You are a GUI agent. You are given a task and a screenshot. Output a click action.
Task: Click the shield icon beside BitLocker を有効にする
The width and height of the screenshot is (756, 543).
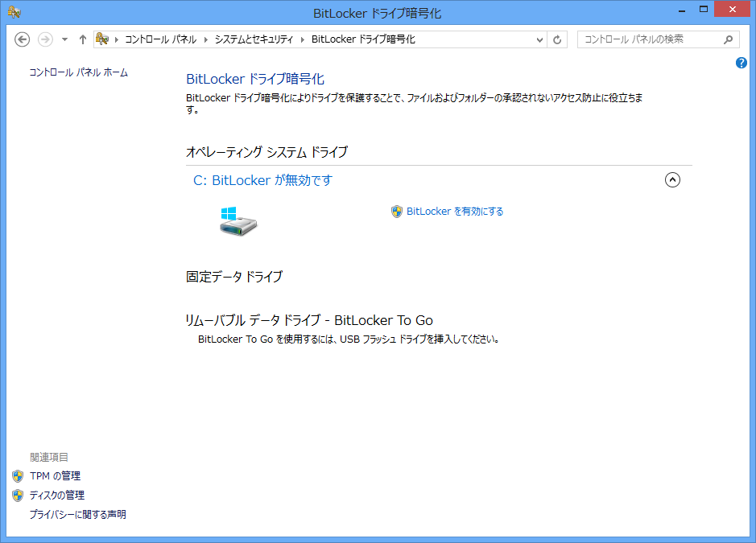pyautogui.click(x=396, y=212)
